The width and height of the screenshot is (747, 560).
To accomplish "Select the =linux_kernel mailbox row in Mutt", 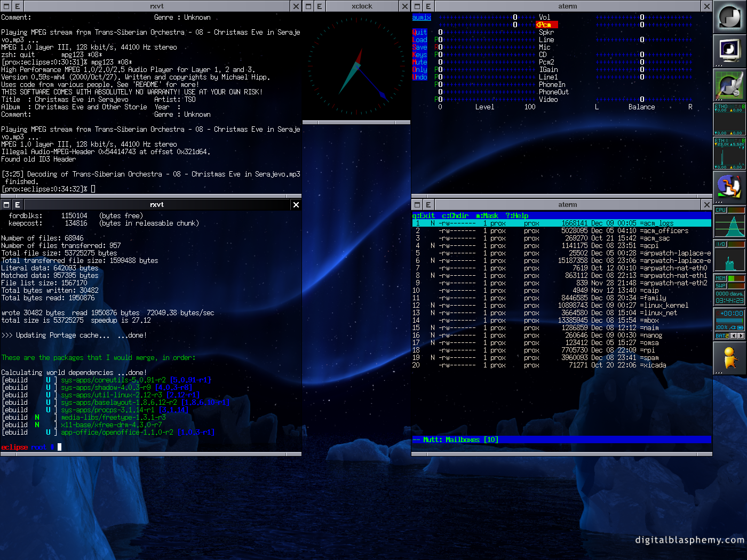I will [x=561, y=306].
